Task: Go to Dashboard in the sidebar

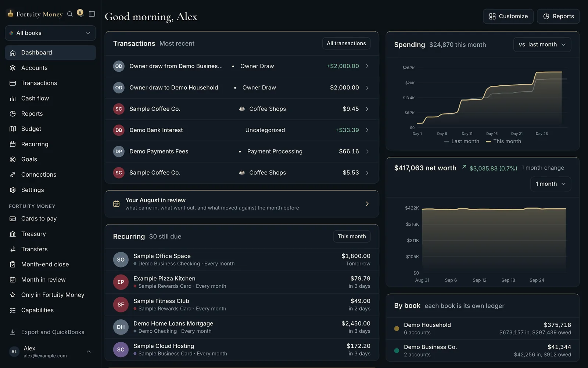Action: tap(50, 53)
